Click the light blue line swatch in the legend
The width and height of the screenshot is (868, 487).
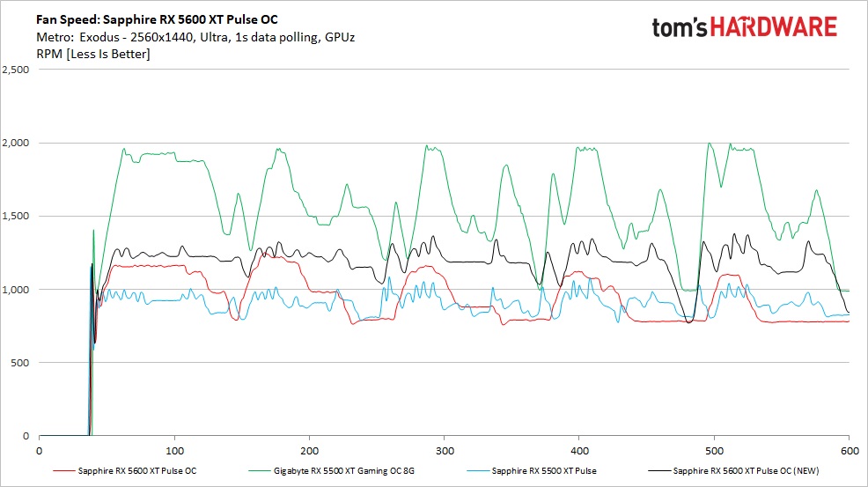click(x=478, y=471)
